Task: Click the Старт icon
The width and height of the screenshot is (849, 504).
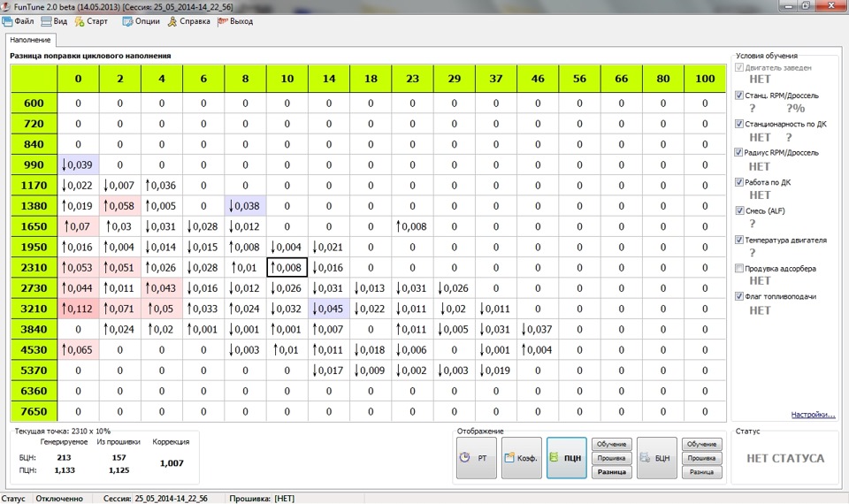Action: point(80,21)
